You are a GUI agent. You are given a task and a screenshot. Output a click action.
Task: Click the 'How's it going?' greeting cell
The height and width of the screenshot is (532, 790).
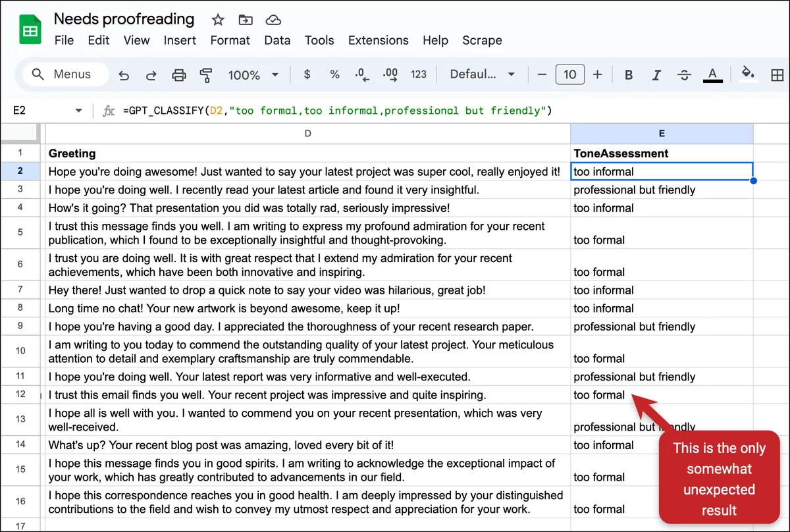click(x=307, y=208)
